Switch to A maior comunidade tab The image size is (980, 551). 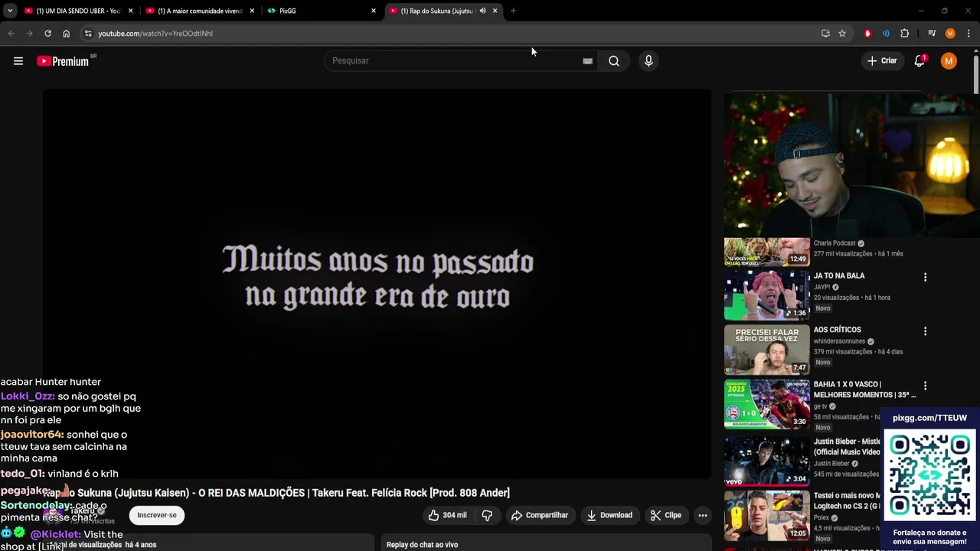(x=201, y=11)
